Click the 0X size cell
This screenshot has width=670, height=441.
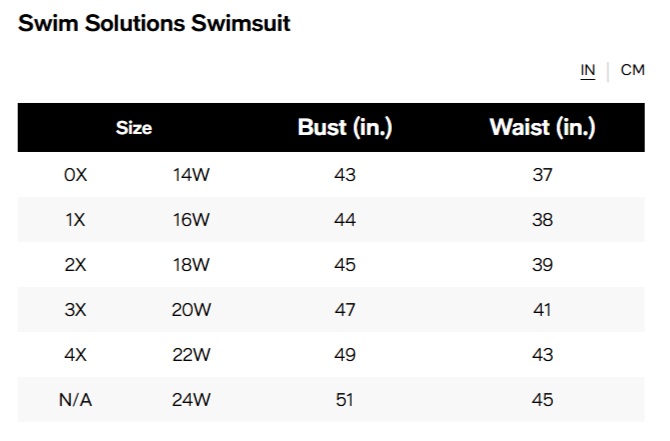click(76, 175)
